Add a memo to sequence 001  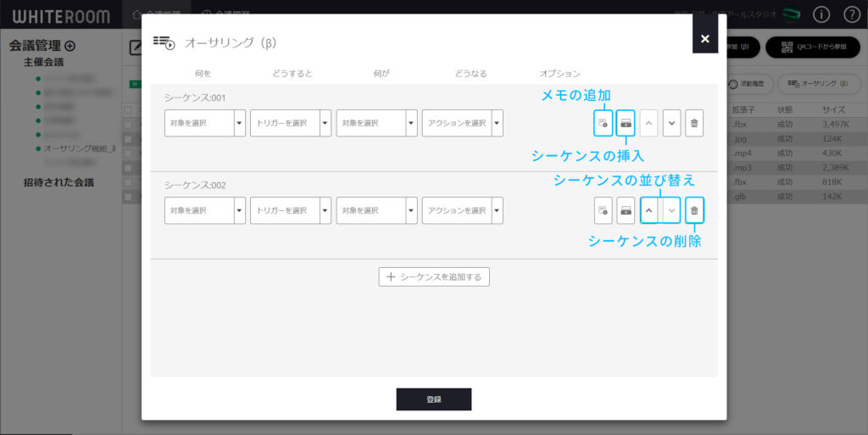point(603,123)
